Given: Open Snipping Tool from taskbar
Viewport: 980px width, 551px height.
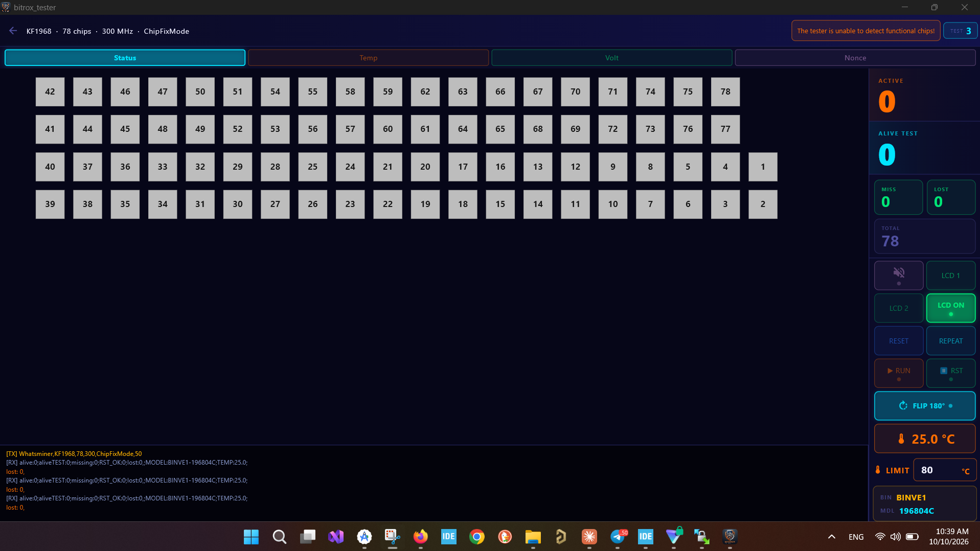Looking at the screenshot, I should [392, 537].
